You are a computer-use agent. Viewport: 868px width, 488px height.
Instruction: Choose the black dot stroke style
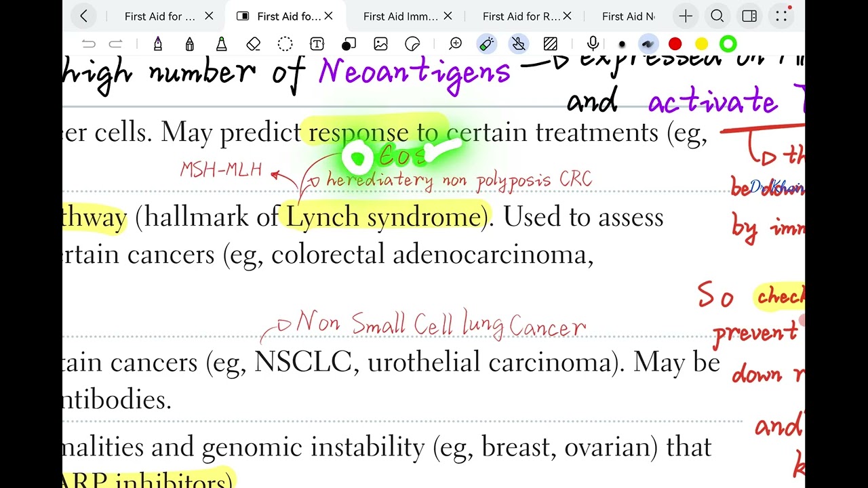[x=622, y=45]
